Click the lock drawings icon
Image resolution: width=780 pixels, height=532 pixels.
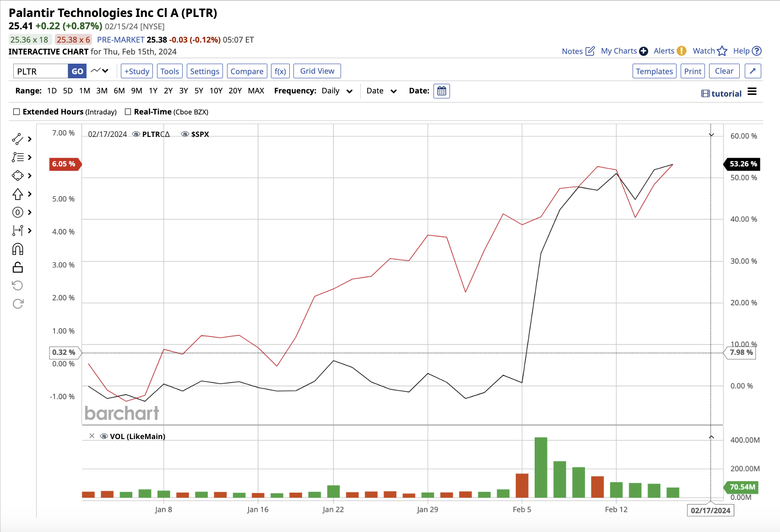coord(17,267)
